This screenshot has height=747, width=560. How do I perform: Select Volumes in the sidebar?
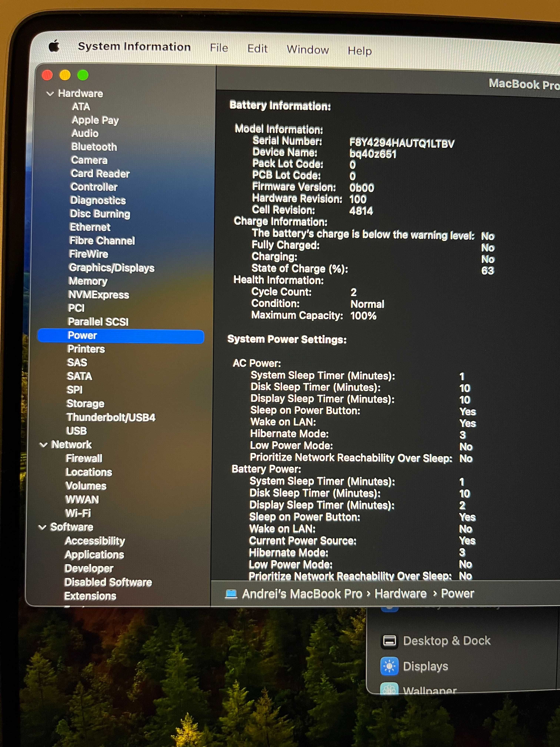[x=86, y=486]
